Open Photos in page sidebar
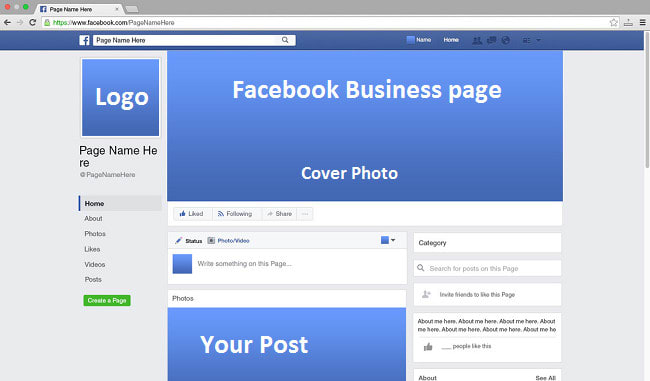The height and width of the screenshot is (381, 650). pyautogui.click(x=95, y=234)
